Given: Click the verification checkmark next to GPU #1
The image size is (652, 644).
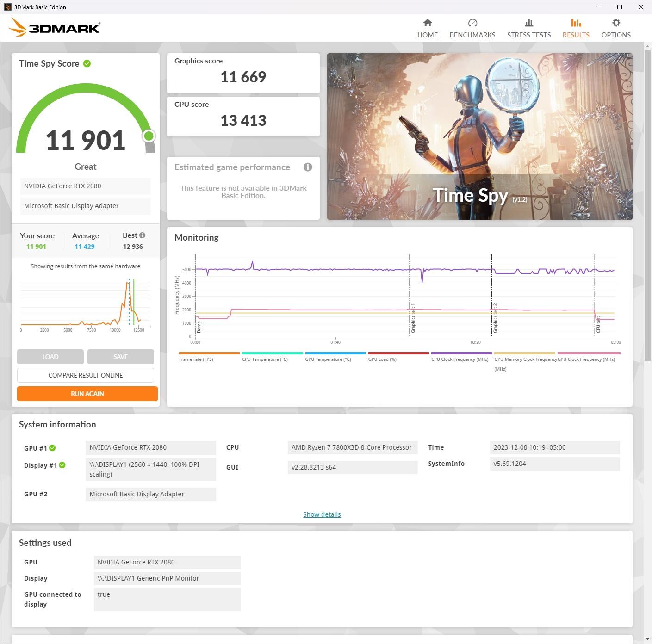Looking at the screenshot, I should [x=52, y=448].
